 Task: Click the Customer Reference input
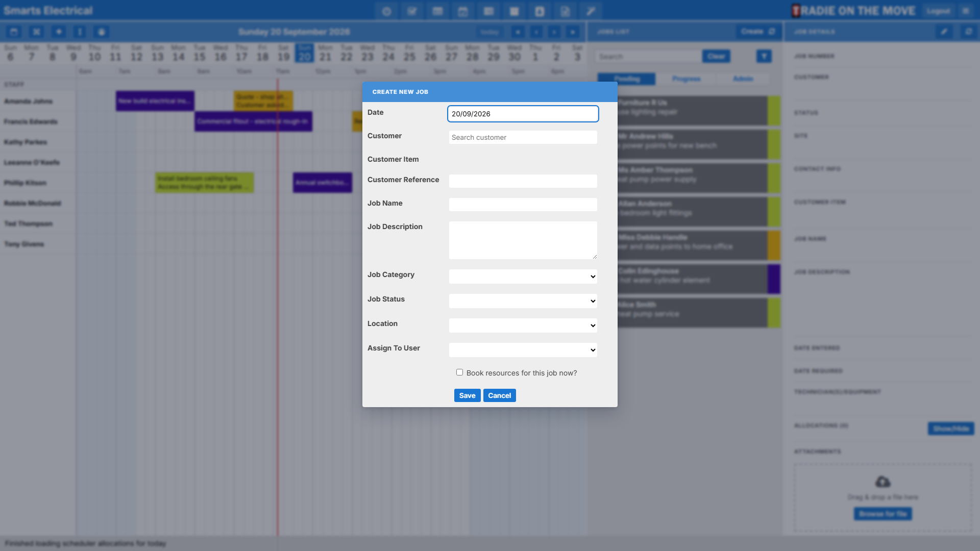523,181
